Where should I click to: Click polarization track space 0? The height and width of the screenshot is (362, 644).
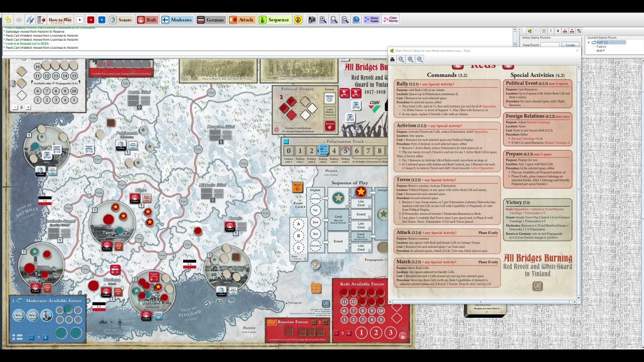click(x=288, y=150)
